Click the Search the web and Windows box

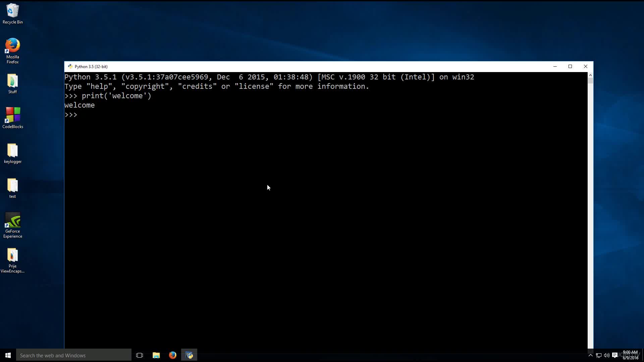coord(74,355)
